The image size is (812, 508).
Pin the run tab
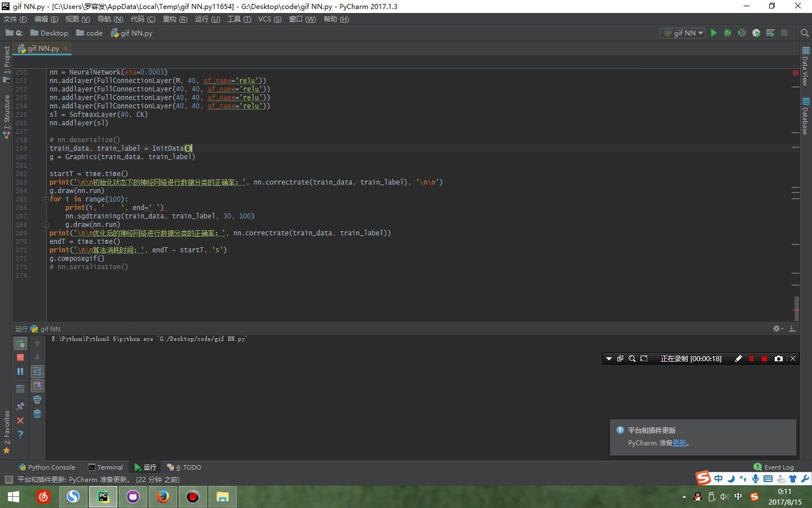coord(20,406)
